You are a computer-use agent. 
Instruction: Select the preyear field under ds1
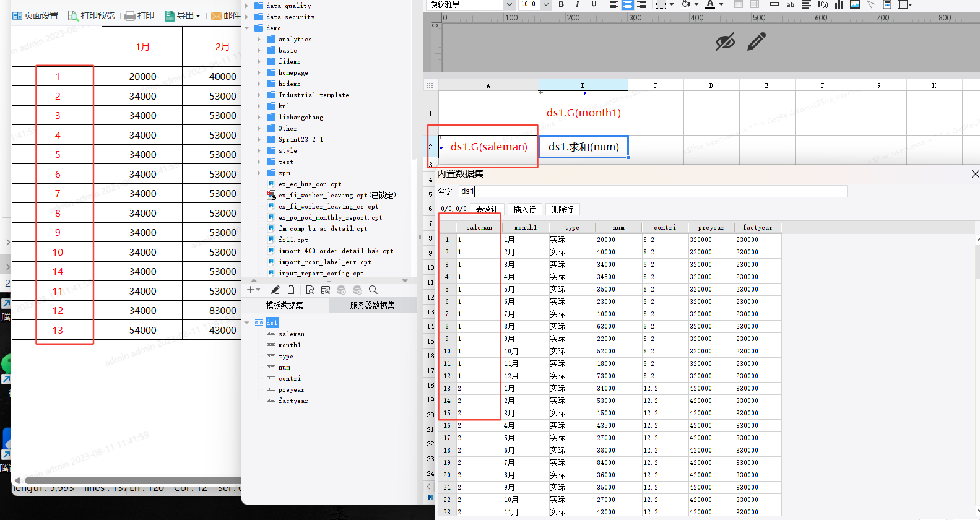coord(291,389)
